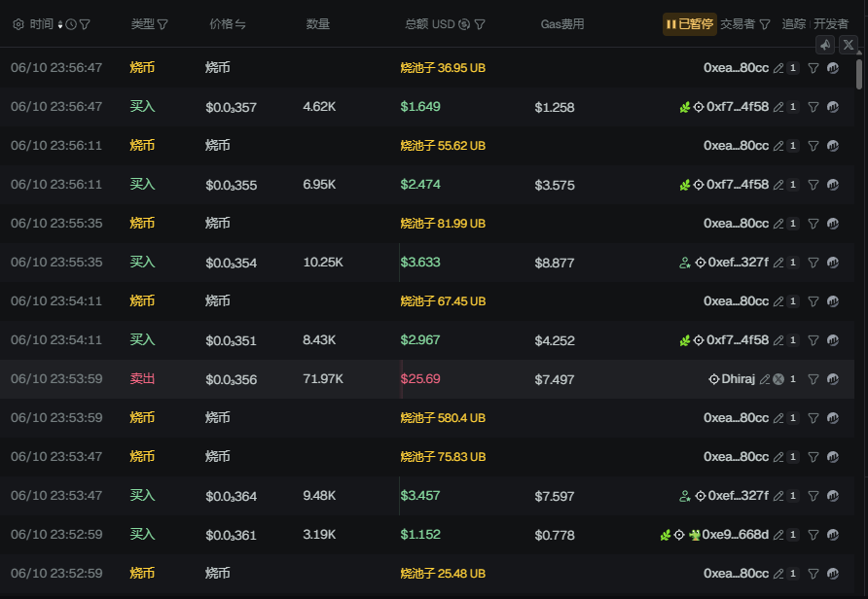Click the 烧池子 580.4 UB amount
The width and height of the screenshot is (868, 599).
click(443, 417)
